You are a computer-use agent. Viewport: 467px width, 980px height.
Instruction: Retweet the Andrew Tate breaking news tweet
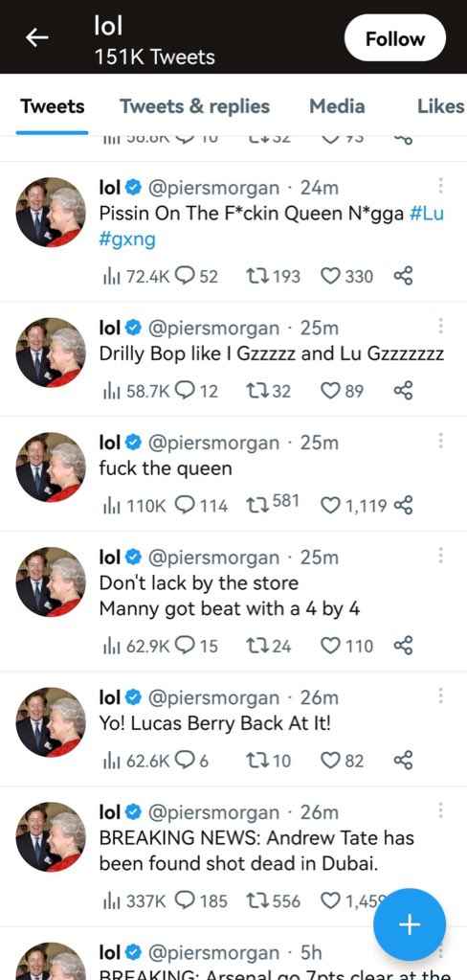(257, 900)
